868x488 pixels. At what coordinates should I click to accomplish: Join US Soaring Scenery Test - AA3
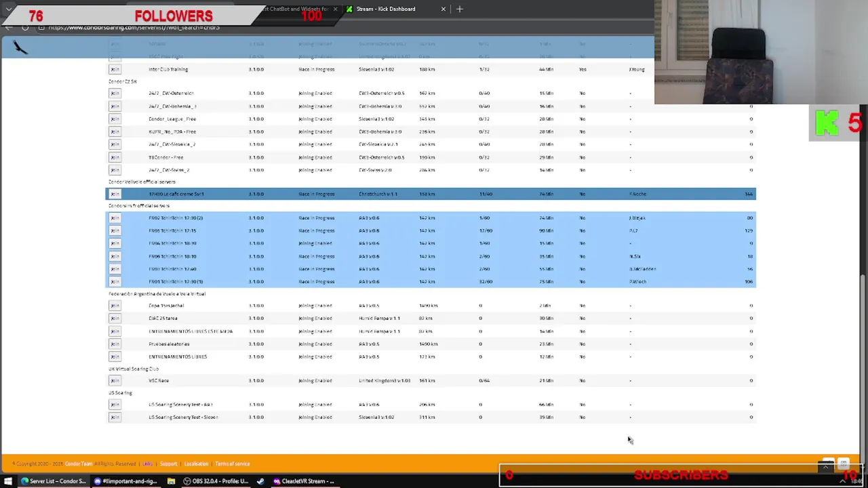click(115, 405)
